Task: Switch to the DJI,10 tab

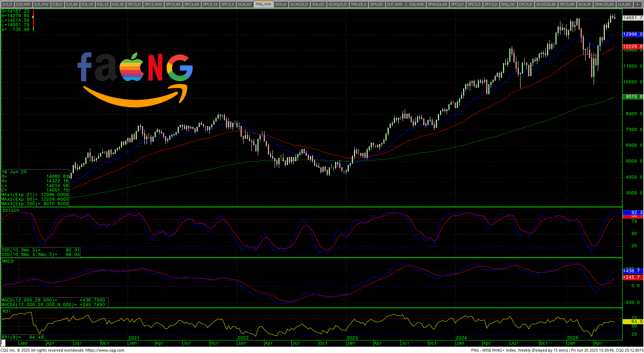Action: (x=87, y=4)
